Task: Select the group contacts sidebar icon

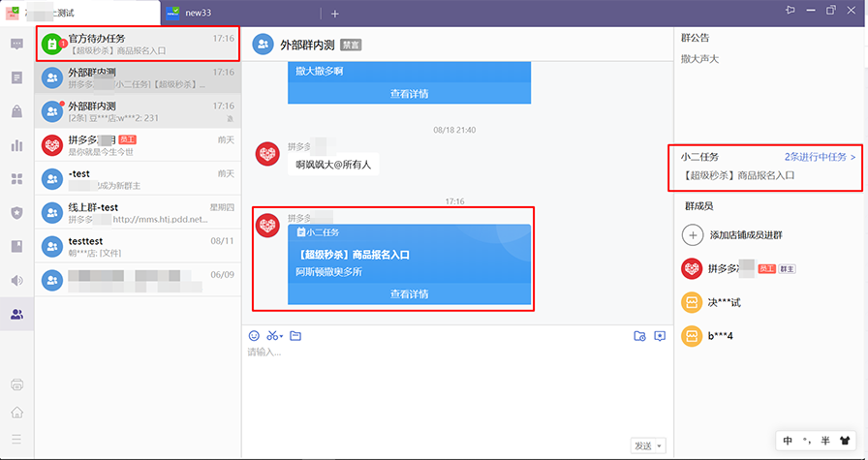Action: click(x=17, y=315)
